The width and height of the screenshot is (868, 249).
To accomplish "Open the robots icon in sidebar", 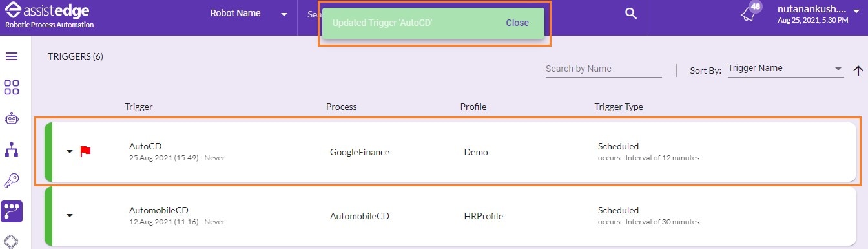I will (x=12, y=118).
